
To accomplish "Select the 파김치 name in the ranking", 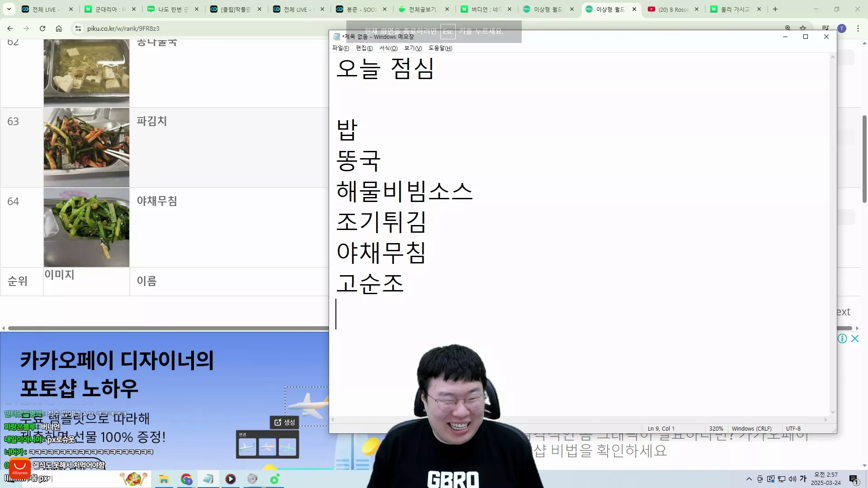I will 152,121.
